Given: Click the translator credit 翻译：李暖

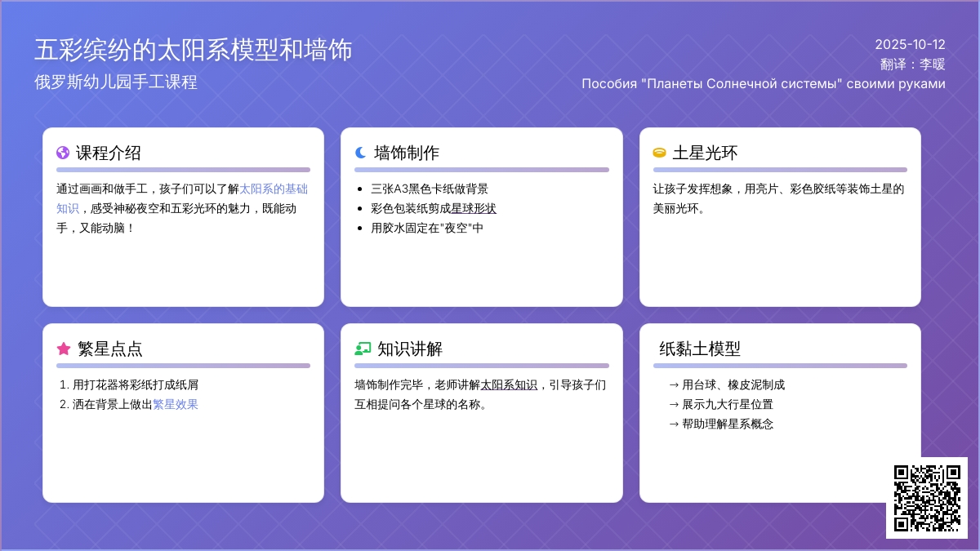Looking at the screenshot, I should pyautogui.click(x=912, y=64).
